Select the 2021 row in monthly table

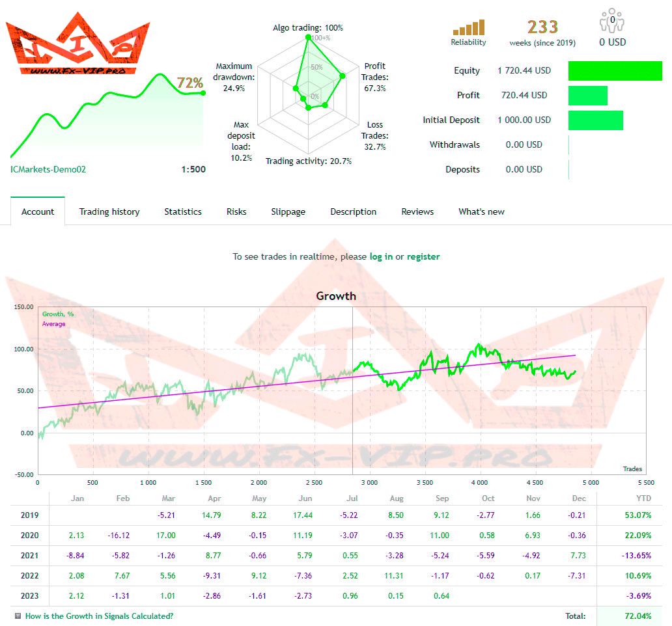[x=30, y=555]
